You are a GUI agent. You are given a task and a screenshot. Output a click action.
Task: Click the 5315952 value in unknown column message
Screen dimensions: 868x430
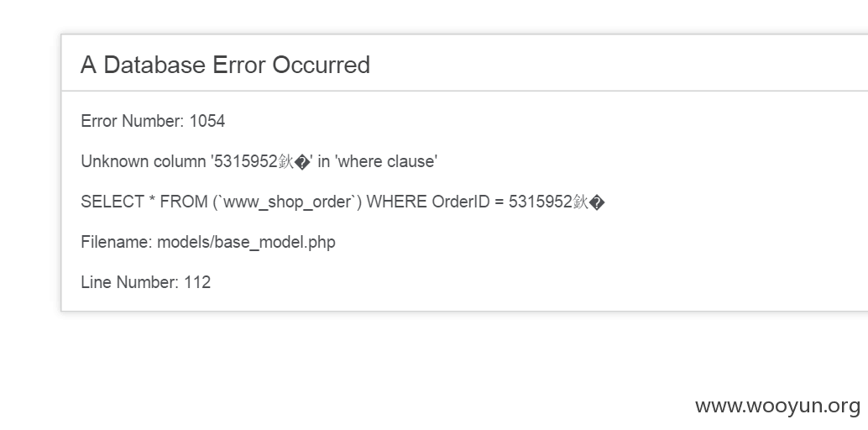245,161
